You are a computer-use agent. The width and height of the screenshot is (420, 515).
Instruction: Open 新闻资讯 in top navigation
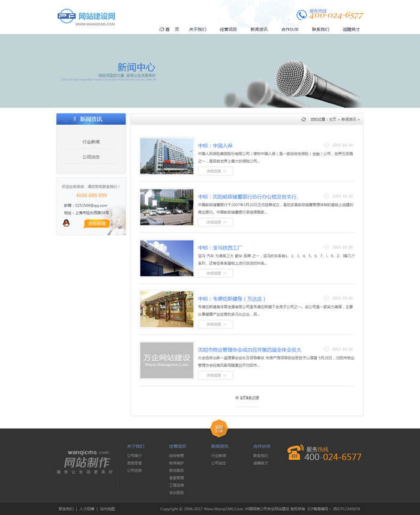259,29
